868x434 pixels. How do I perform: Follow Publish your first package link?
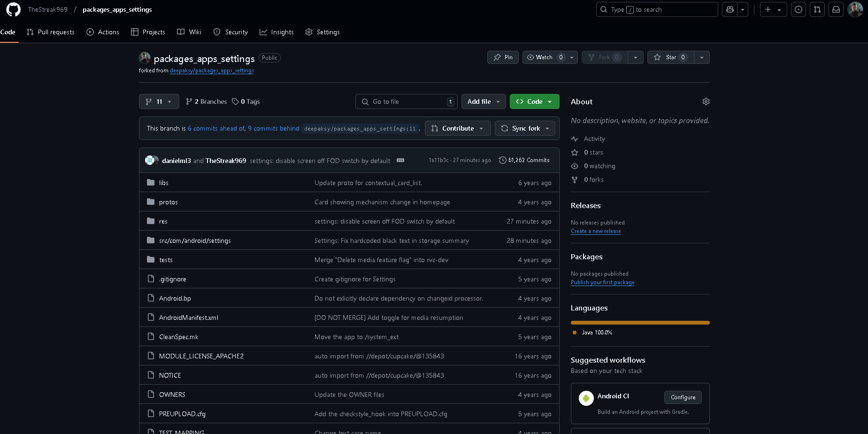[x=603, y=282]
